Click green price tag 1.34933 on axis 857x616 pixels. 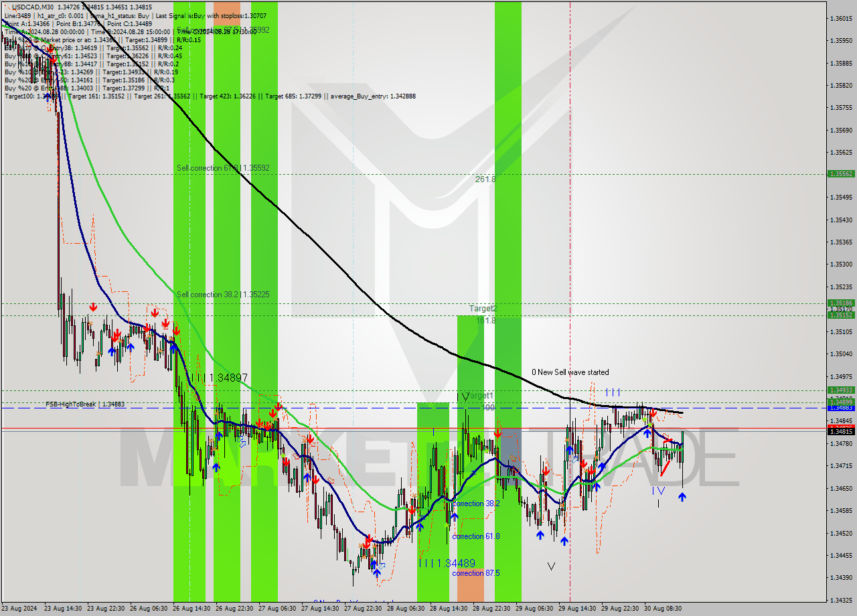[841, 390]
